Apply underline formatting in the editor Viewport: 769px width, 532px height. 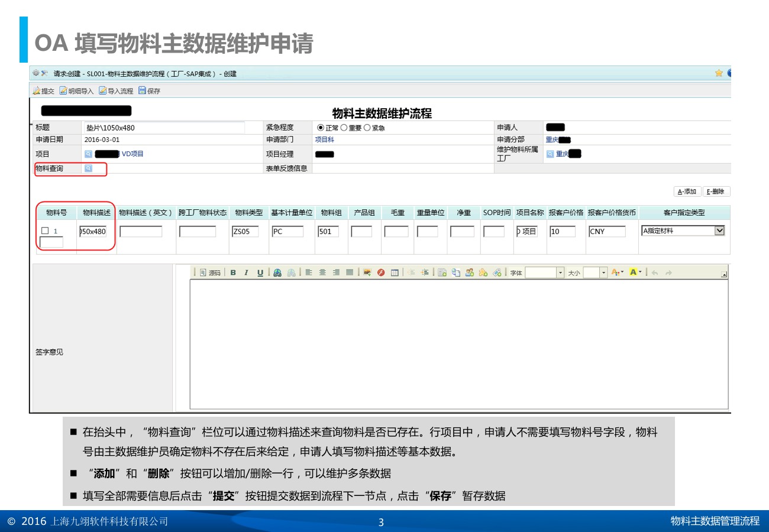(260, 273)
